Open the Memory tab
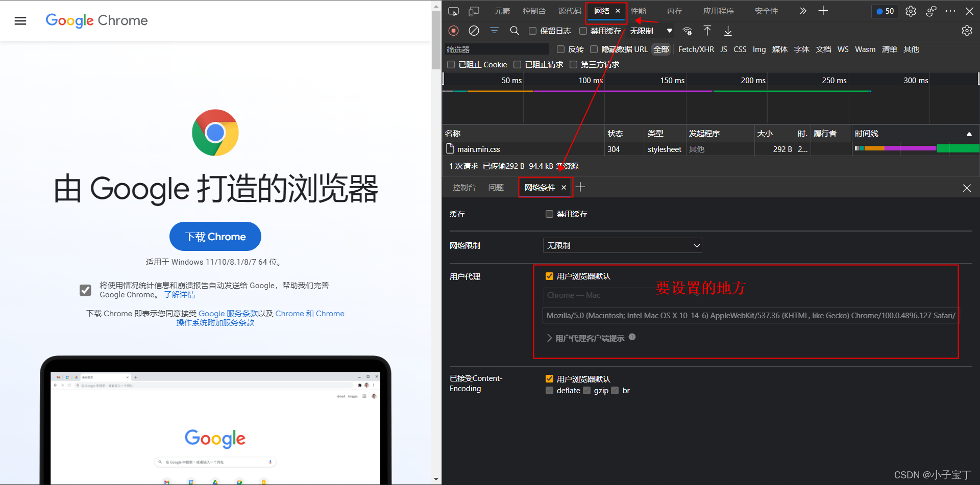Viewport: 980px width, 485px height. 675,11
